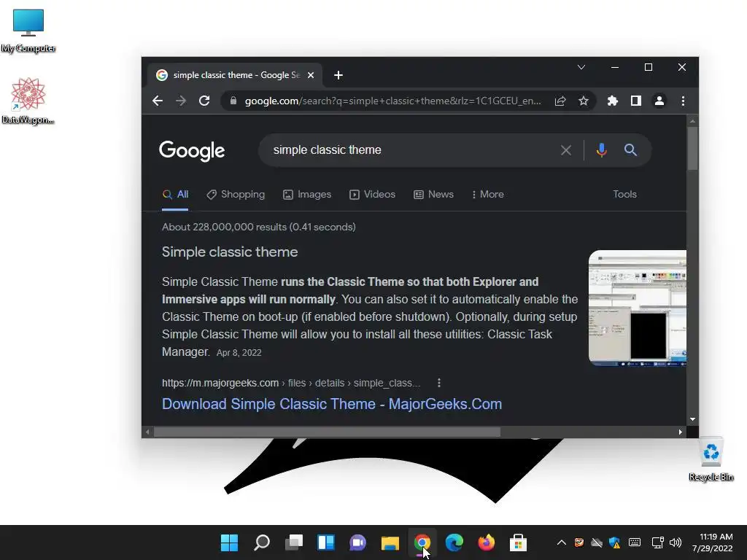This screenshot has height=560, width=747.
Task: Open the Chrome three-dot menu
Action: pyautogui.click(x=683, y=101)
